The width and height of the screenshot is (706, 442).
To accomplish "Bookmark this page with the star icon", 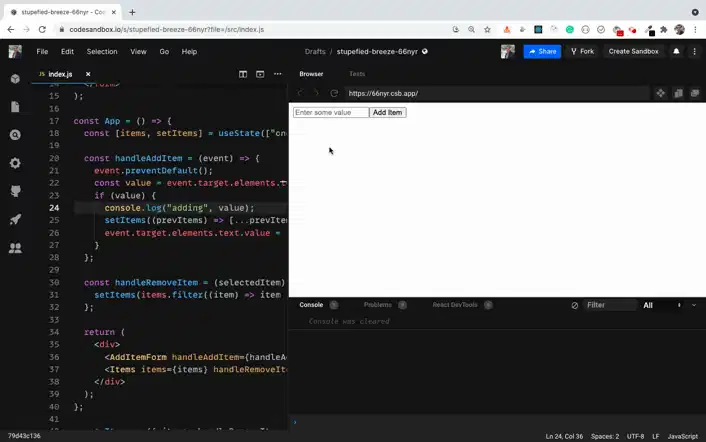I will [x=487, y=29].
